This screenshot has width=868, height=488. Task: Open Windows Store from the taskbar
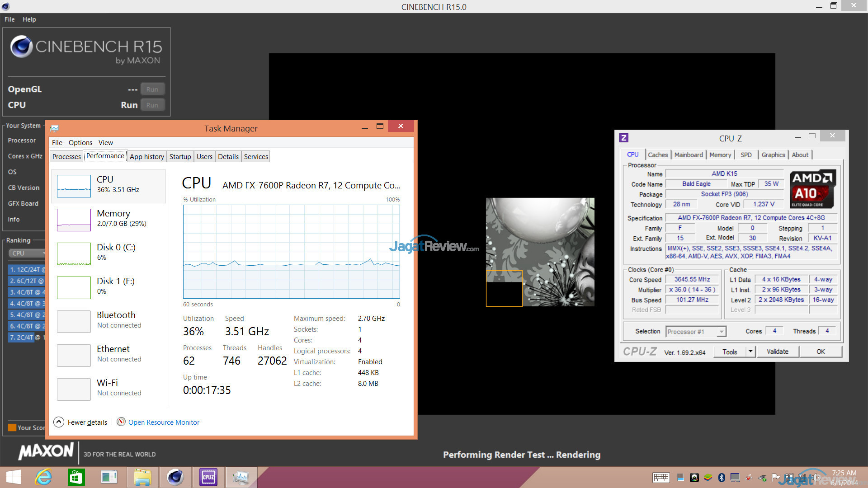coord(76,477)
